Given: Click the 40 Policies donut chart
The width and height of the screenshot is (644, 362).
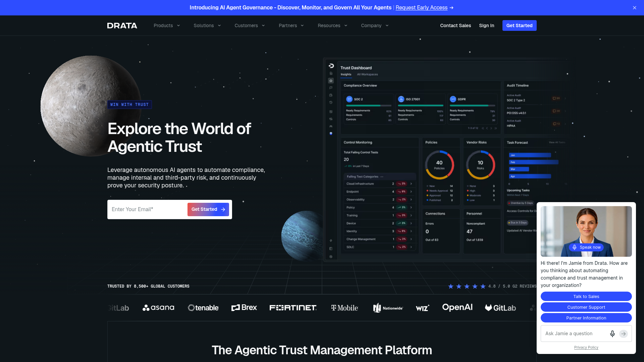Looking at the screenshot, I should click(x=439, y=165).
